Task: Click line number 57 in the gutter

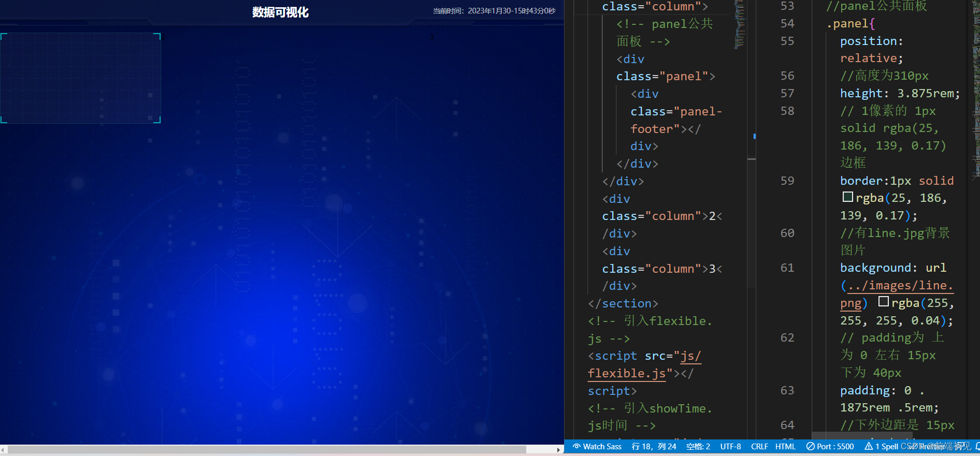Action: [x=787, y=93]
